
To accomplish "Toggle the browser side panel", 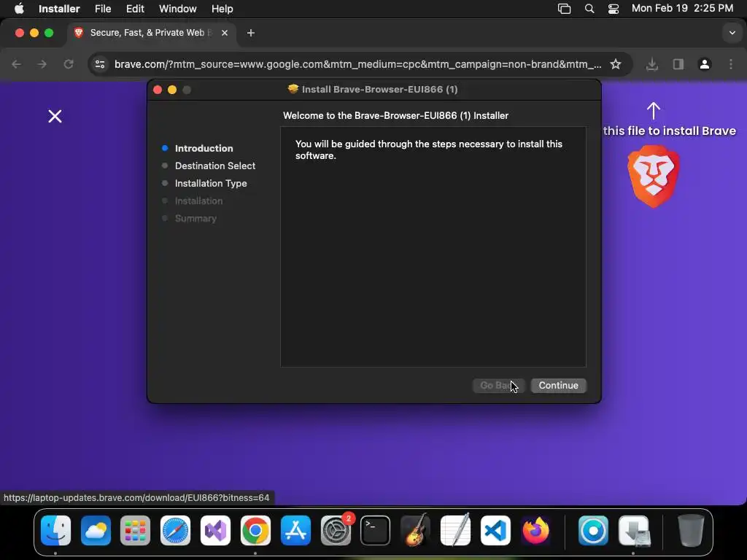I will (678, 64).
